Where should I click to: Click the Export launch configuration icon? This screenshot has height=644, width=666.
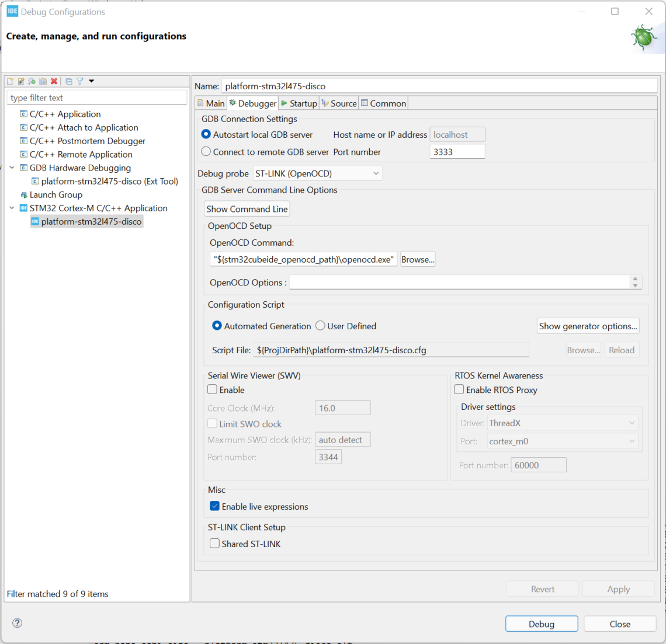click(x=32, y=82)
